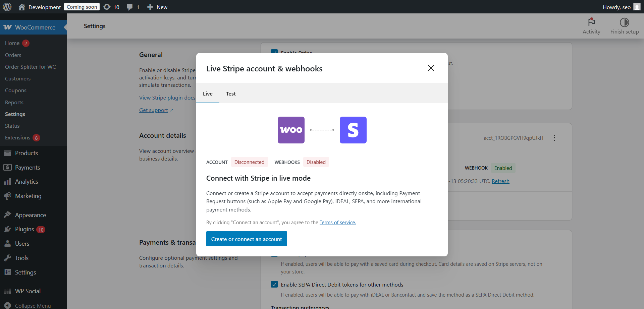Click Create or connect an account
This screenshot has width=644, height=309.
(247, 239)
